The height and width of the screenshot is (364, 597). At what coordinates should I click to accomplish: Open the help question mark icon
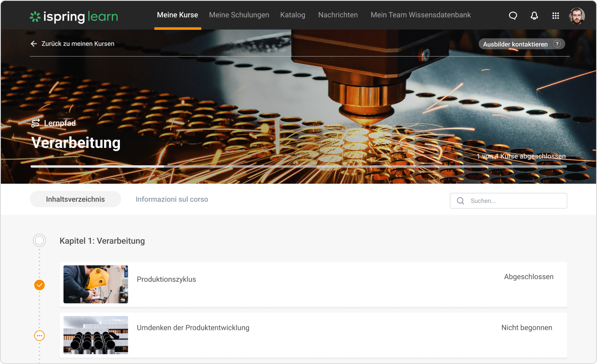(557, 43)
